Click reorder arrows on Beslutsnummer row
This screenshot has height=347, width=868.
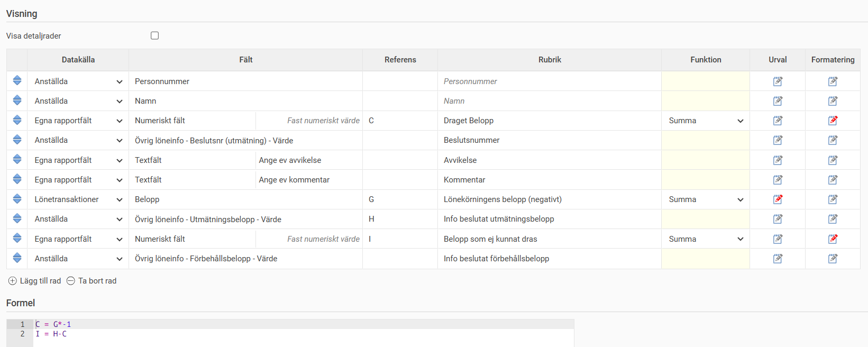point(17,140)
